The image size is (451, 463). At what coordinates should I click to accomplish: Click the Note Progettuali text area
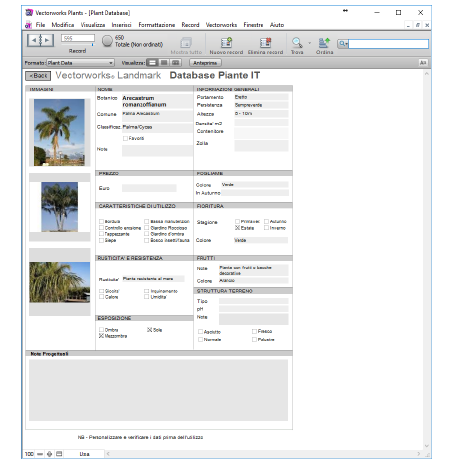158,390
